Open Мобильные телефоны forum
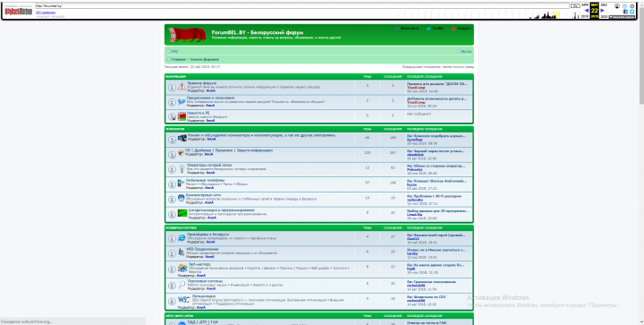The height and width of the screenshot is (325, 644). tap(206, 180)
